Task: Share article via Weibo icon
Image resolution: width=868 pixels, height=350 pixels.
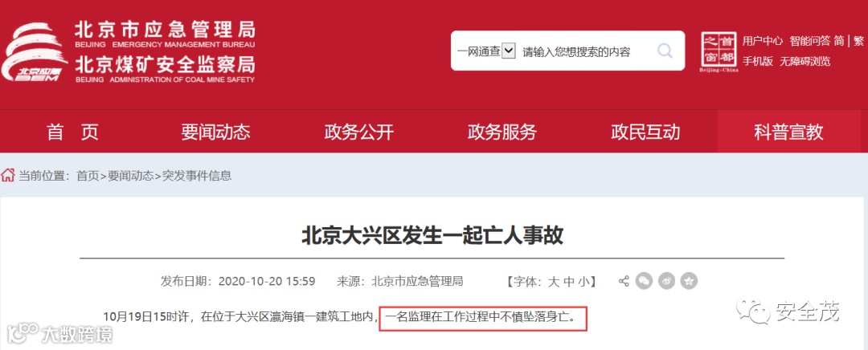Action: point(666,281)
